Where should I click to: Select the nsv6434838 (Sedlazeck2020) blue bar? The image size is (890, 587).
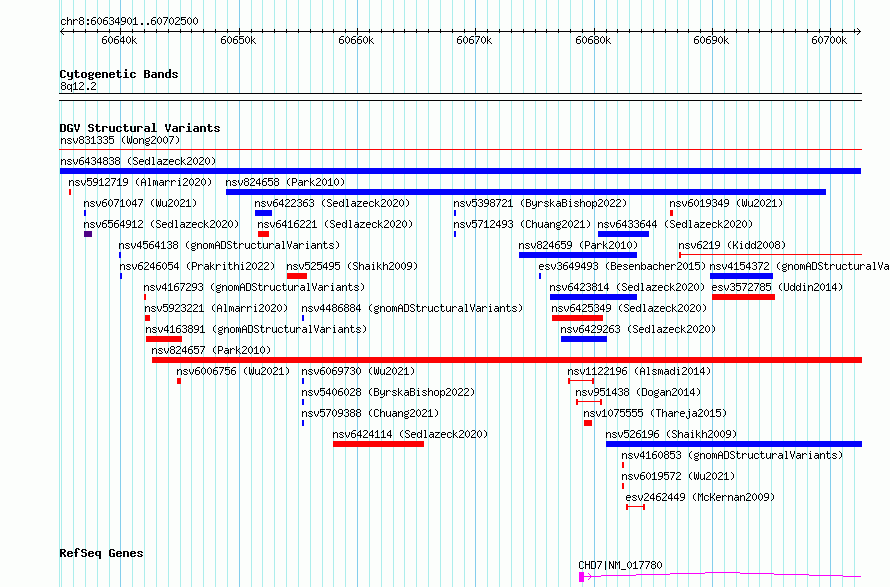pos(460,171)
